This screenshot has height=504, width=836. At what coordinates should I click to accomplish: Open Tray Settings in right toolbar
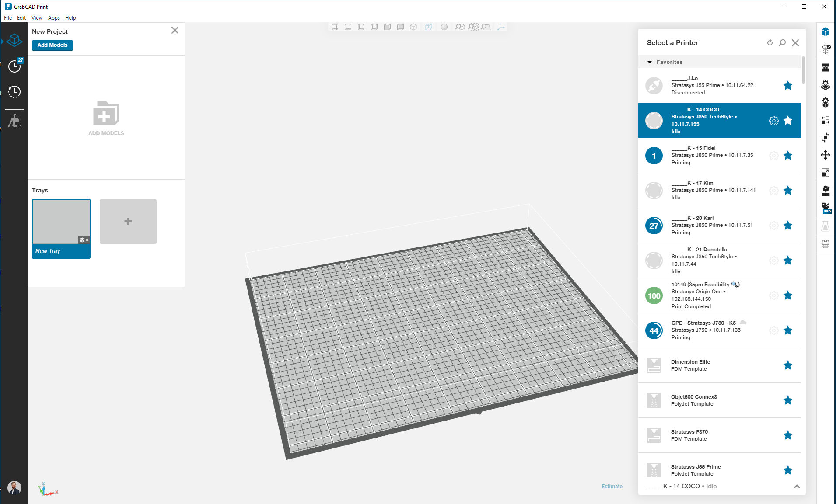(x=825, y=85)
